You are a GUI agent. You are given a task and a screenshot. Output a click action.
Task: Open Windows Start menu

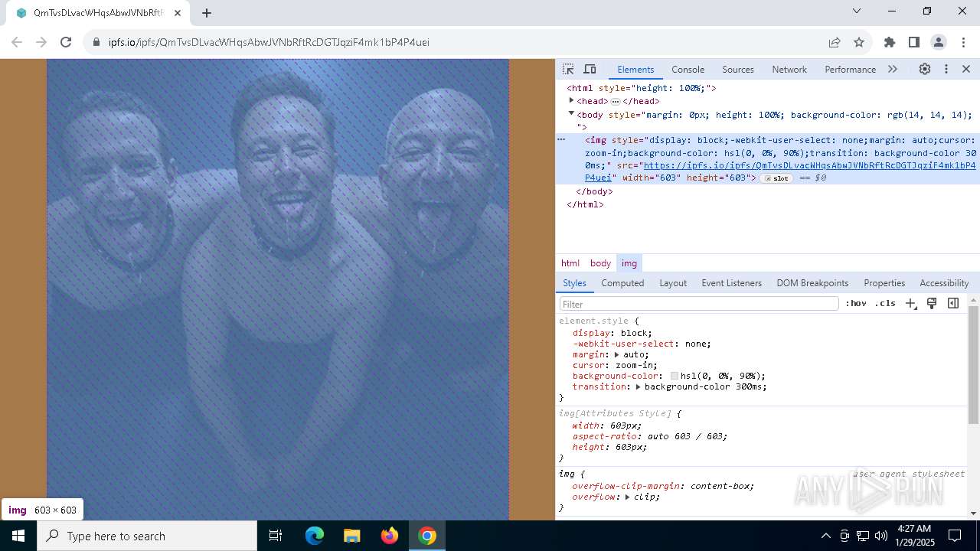18,536
